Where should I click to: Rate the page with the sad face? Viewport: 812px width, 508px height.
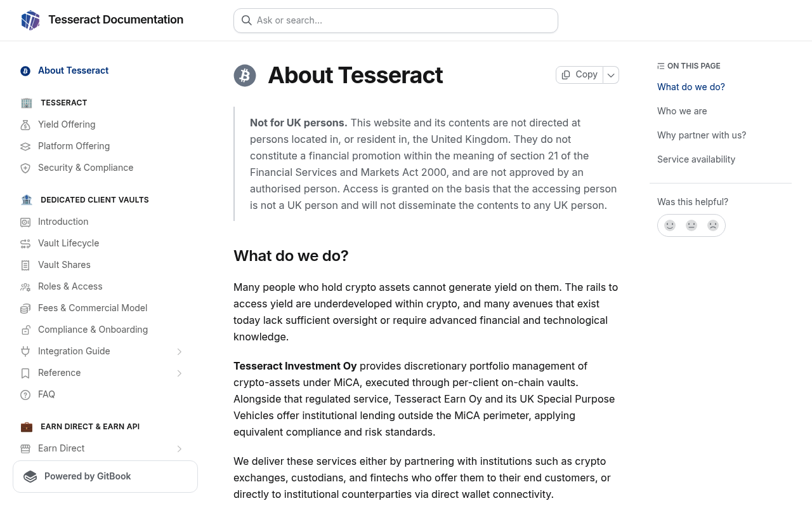[x=713, y=225]
